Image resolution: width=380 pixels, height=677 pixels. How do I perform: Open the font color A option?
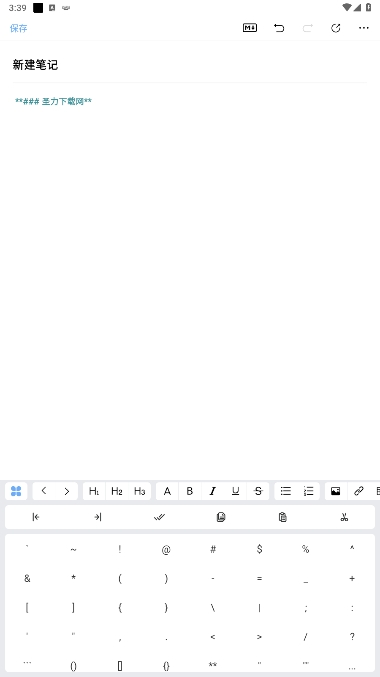click(167, 491)
